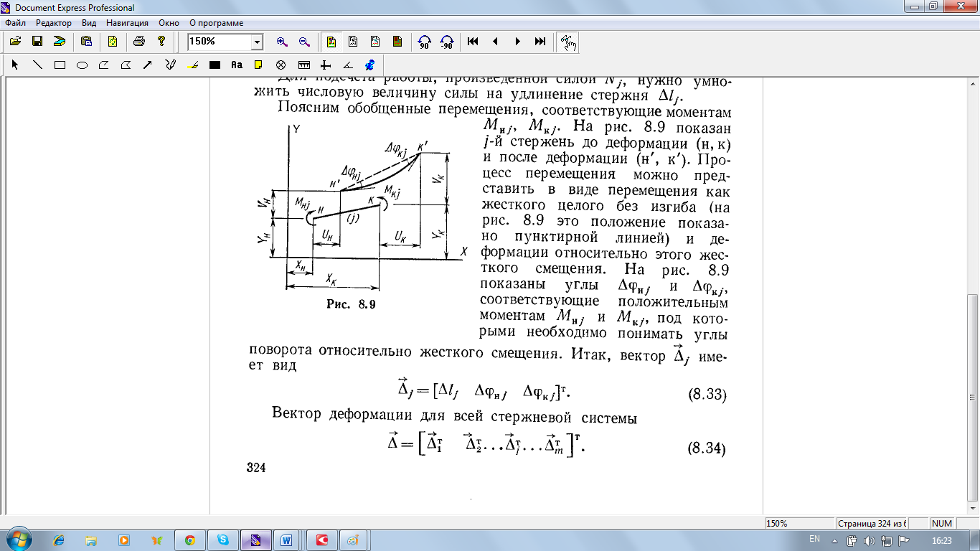Switch to Skype in the taskbar
980x551 pixels.
[x=222, y=540]
